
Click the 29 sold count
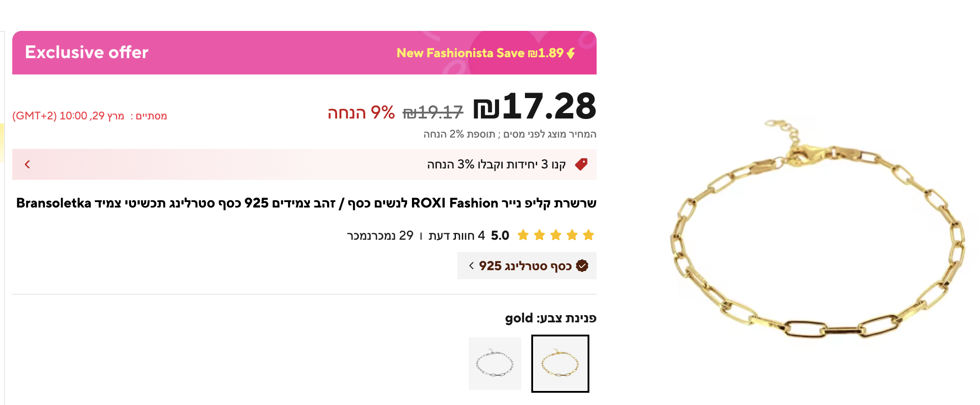pos(380,236)
